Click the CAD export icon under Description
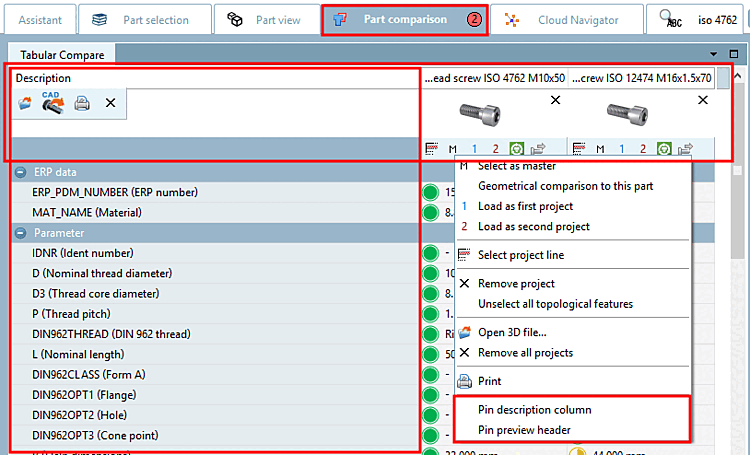Viewport: 750px width, 455px height. pos(53,102)
